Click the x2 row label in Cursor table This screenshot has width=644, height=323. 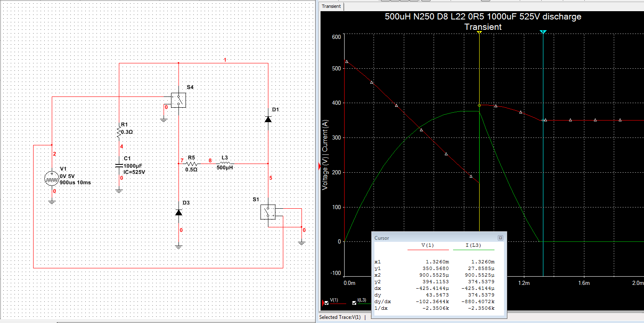377,275
